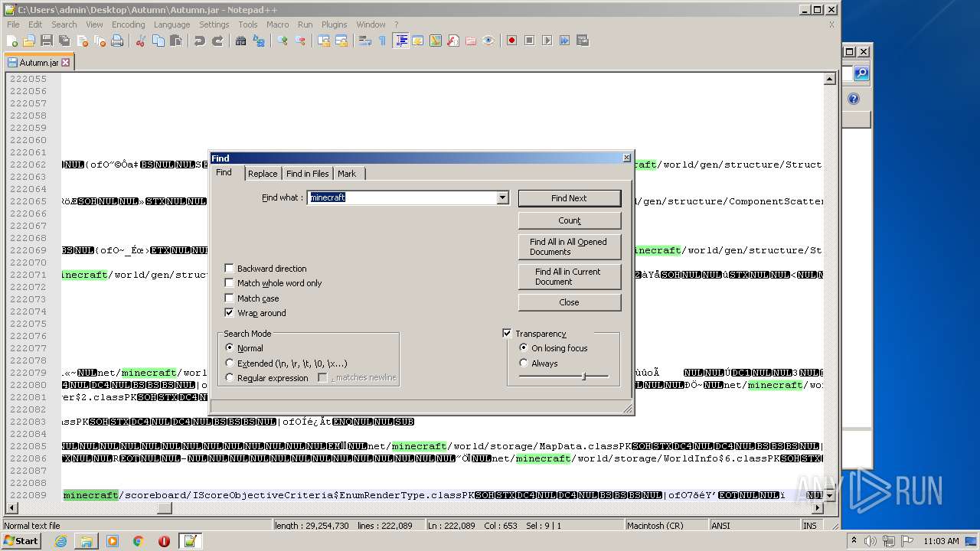Click the Paste toolbar icon
This screenshot has width=980, height=551.
(x=176, y=41)
